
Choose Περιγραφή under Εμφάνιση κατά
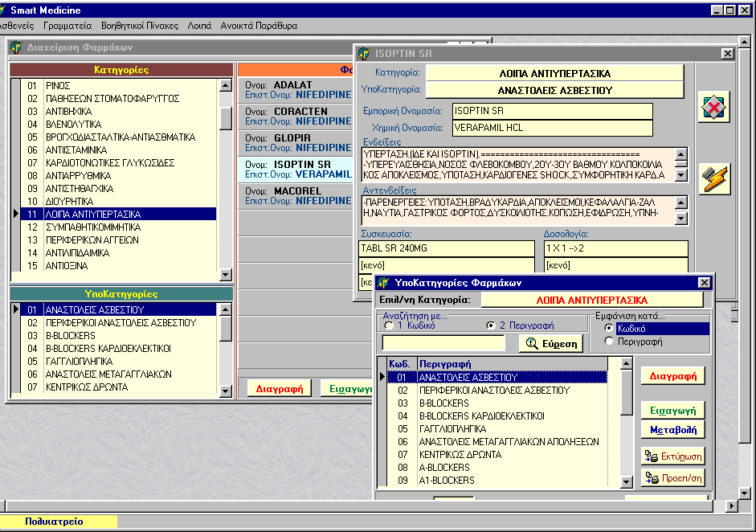pyautogui.click(x=610, y=342)
